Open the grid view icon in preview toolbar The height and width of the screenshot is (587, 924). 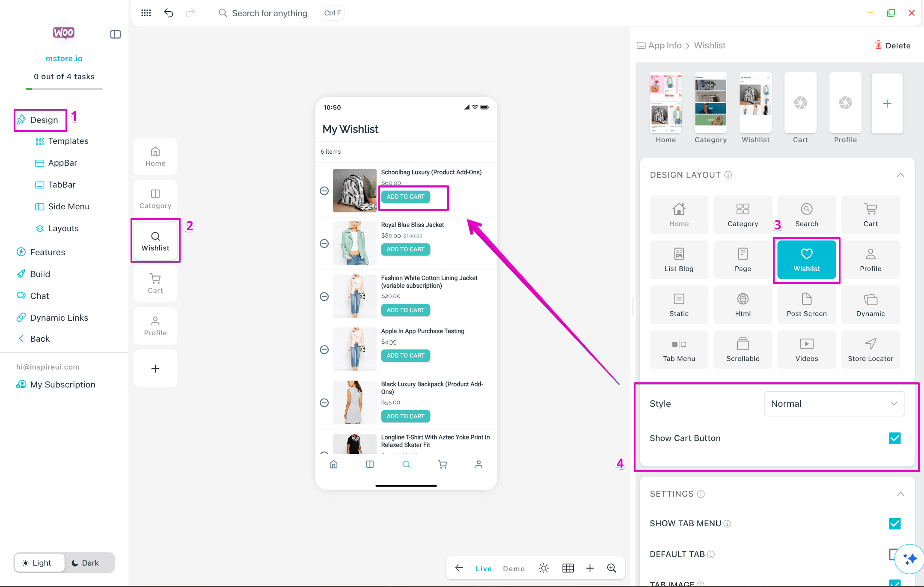pyautogui.click(x=568, y=568)
